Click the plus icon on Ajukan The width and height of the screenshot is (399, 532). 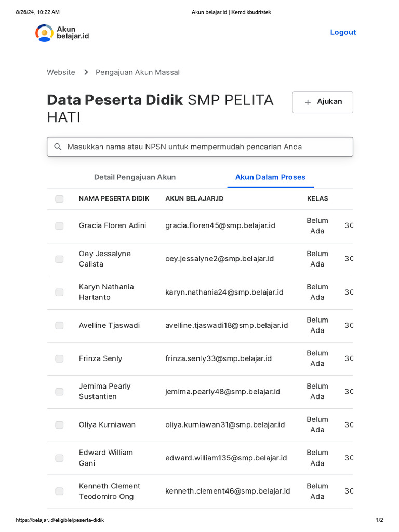coord(308,102)
